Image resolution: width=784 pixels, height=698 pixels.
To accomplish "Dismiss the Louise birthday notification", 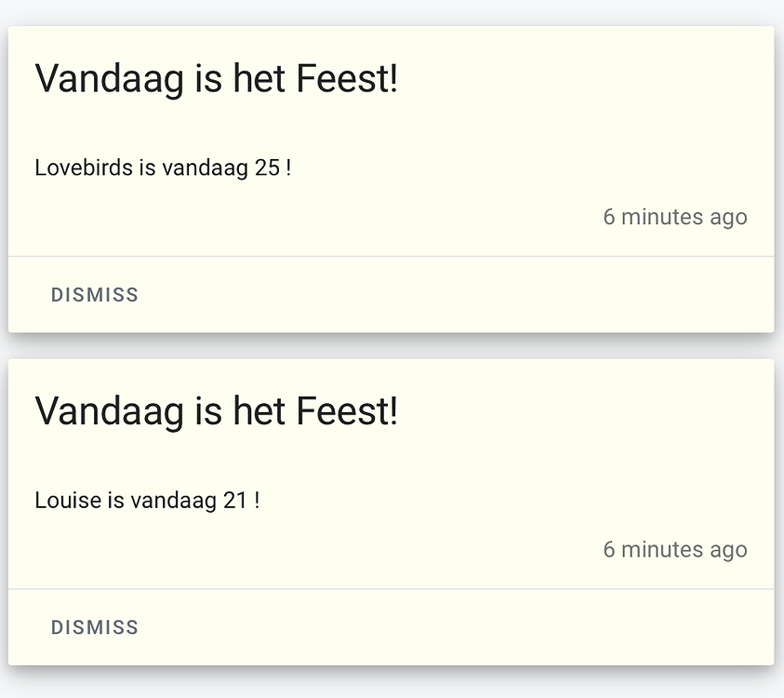I will (94, 627).
